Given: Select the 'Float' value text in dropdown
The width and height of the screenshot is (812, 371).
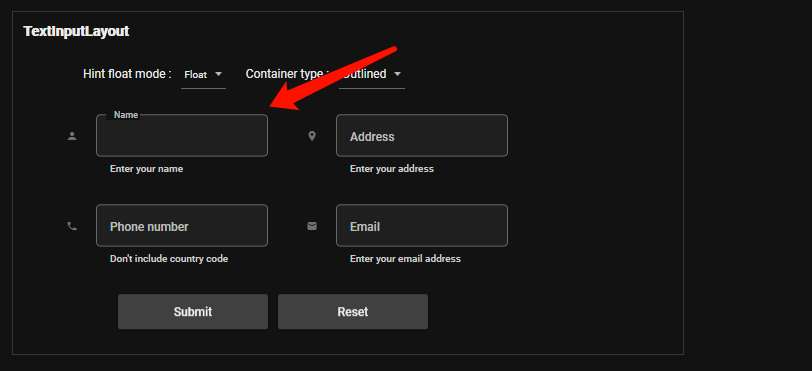Looking at the screenshot, I should coord(196,75).
